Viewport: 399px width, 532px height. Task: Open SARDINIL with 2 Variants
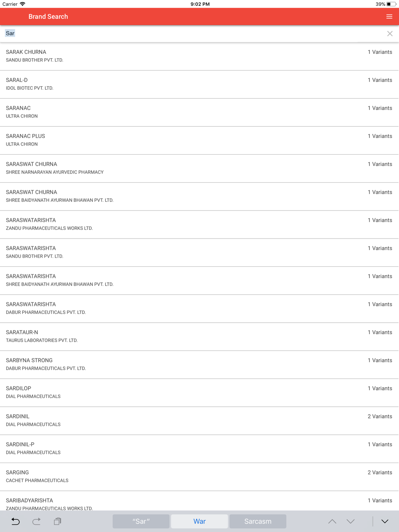pyautogui.click(x=199, y=421)
